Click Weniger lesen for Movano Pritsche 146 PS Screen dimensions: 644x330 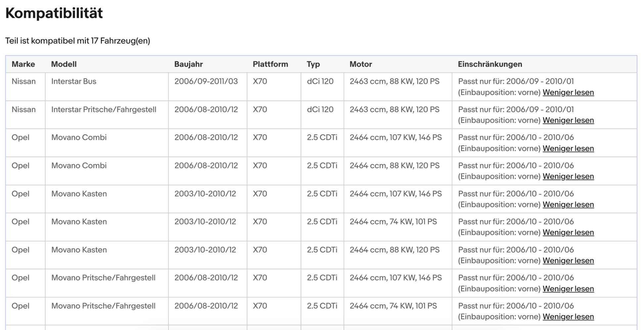coord(568,289)
